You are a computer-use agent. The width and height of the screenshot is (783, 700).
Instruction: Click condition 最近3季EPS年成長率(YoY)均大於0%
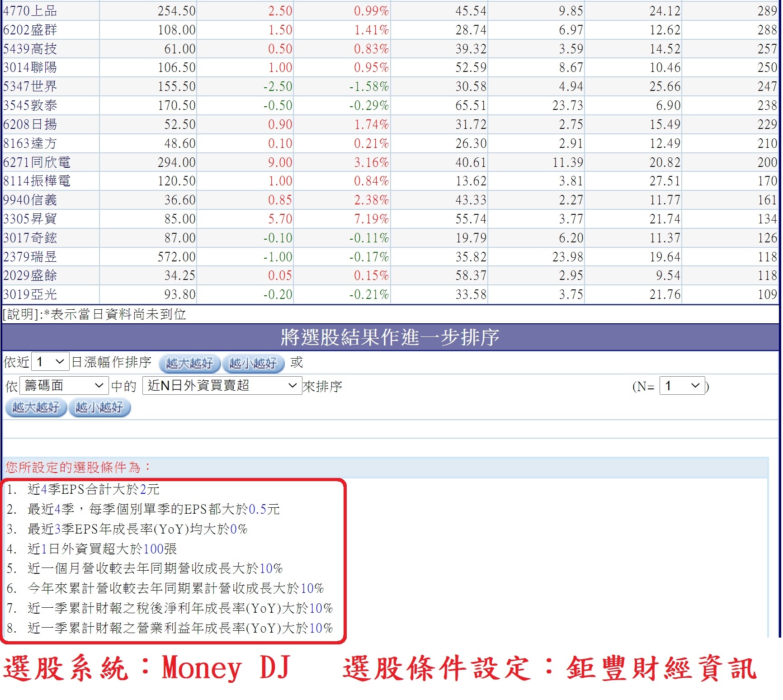point(137,529)
